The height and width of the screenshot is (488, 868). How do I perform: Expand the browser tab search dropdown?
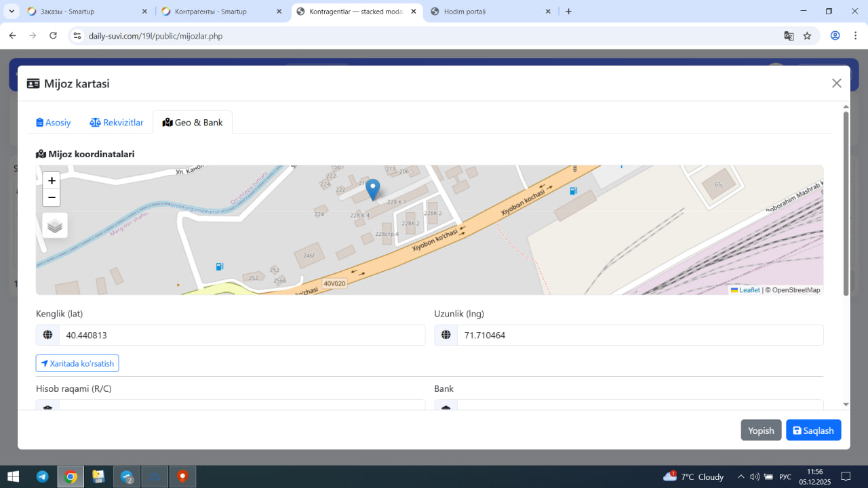point(12,12)
